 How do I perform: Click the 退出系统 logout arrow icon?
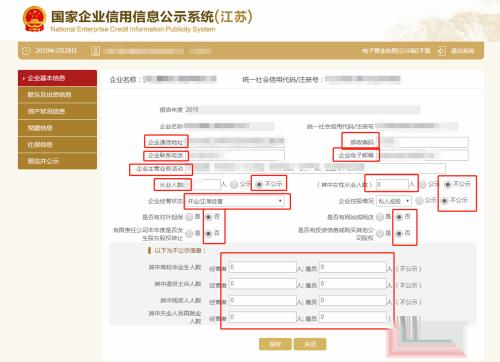442,51
